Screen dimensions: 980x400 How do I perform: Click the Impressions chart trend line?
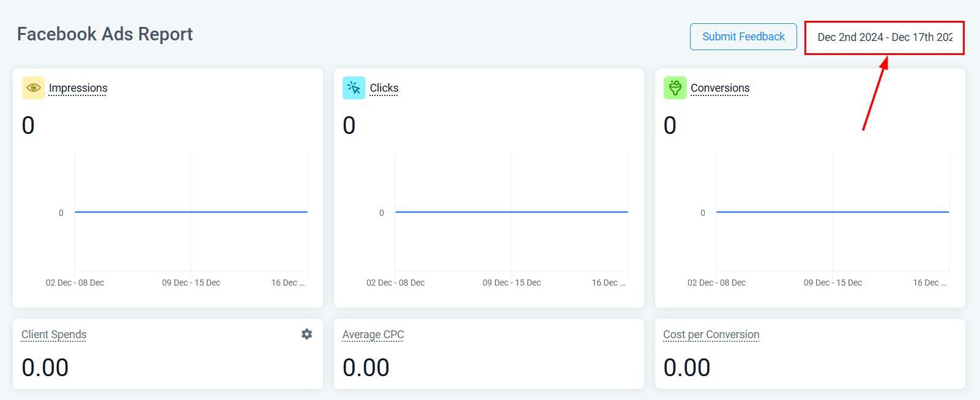[191, 212]
